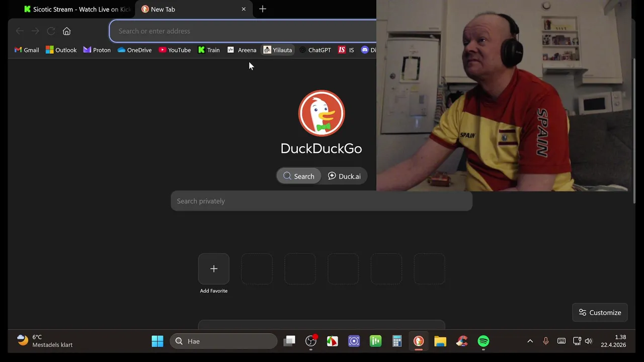Viewport: 644px width, 362px height.
Task: Click the Search privately field
Action: point(321,201)
